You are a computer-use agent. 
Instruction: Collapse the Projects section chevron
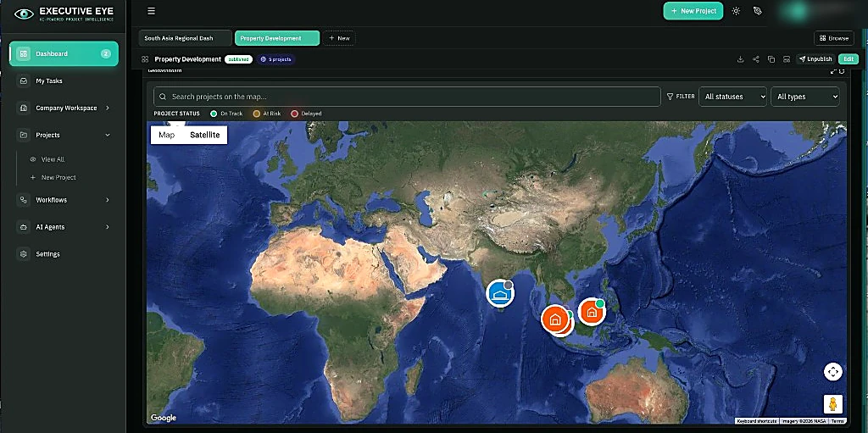coord(108,135)
